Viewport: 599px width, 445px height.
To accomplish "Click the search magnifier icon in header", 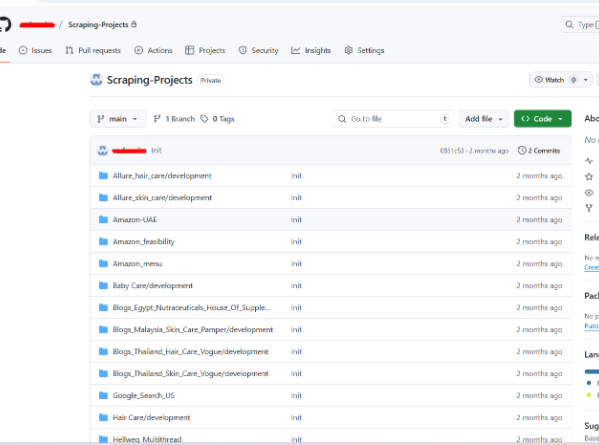I will point(569,24).
